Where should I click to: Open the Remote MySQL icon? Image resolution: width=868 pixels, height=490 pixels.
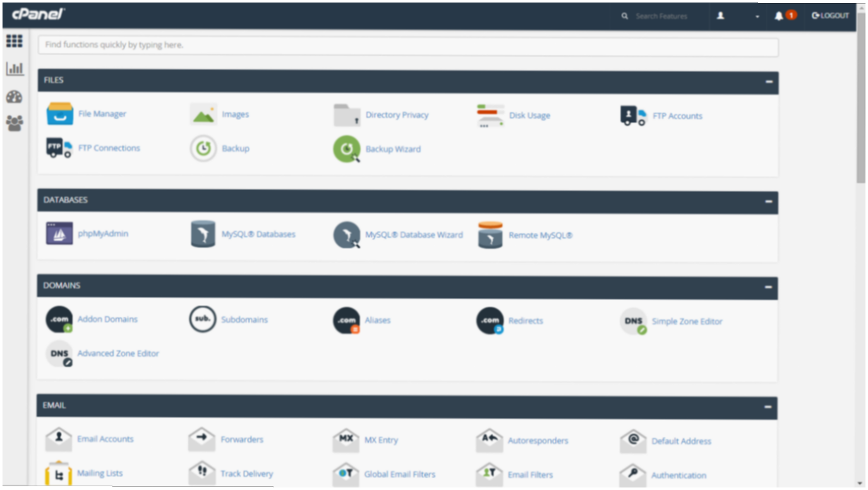[490, 235]
